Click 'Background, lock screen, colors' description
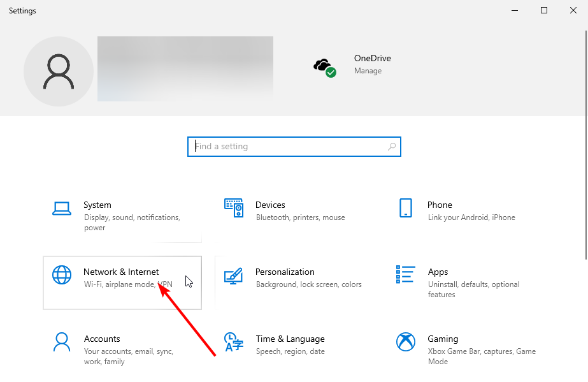Screen dimensions: 588x382 coord(308,284)
